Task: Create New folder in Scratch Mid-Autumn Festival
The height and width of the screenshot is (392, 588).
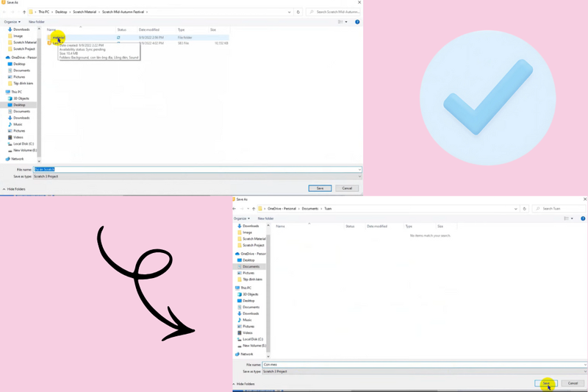Action: 36,22
